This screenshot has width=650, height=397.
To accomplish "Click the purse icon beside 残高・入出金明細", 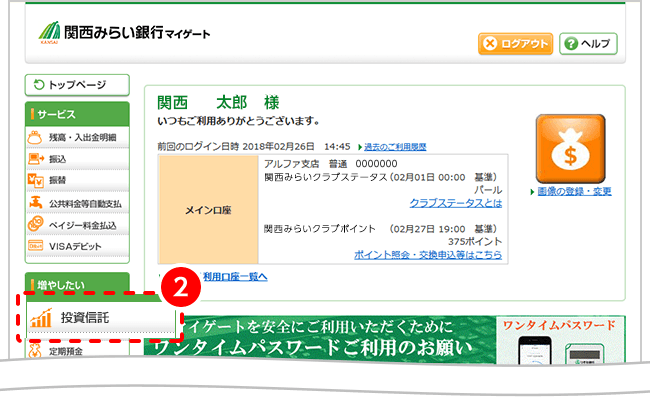I will click(35, 137).
